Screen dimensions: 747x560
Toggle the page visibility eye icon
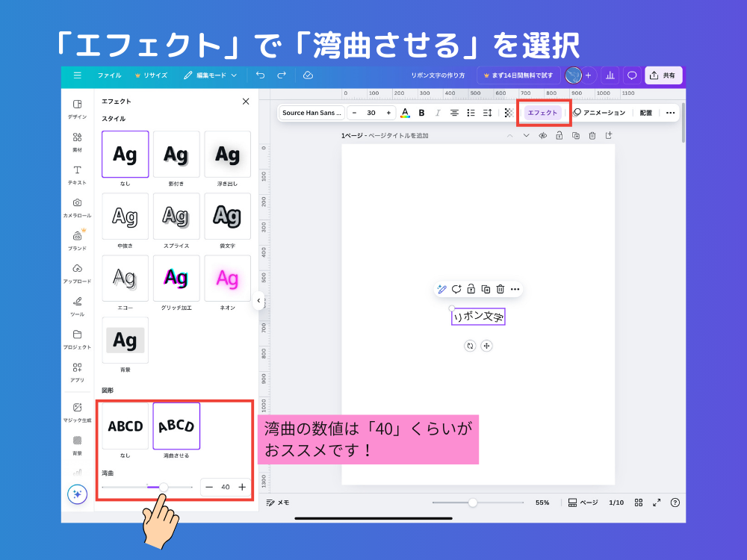pos(543,136)
